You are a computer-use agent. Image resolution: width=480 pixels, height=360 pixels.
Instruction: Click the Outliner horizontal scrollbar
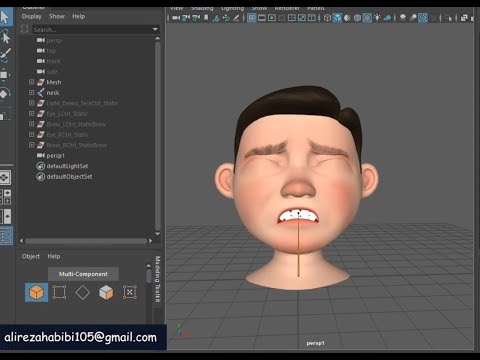point(86,241)
